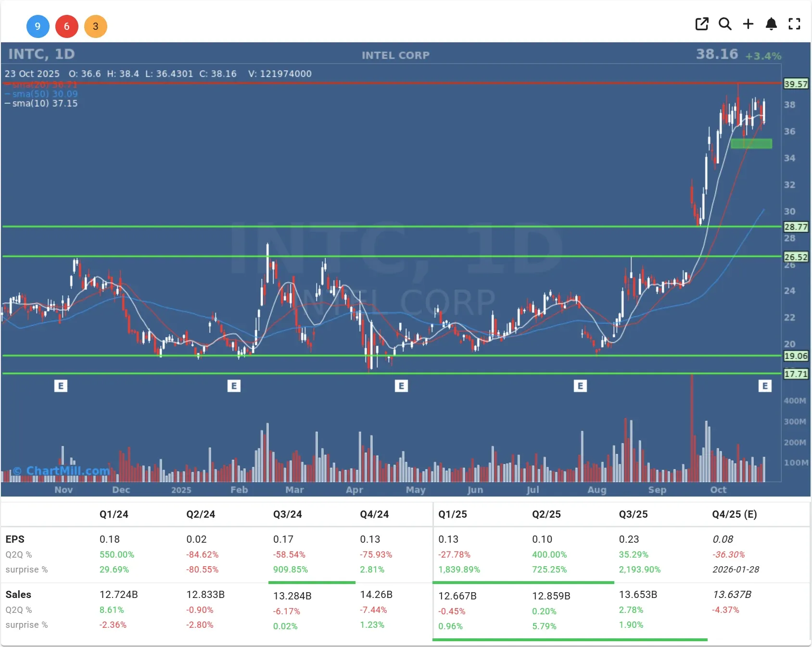The width and height of the screenshot is (812, 647).
Task: Select the 39.57 resistance price label
Action: coord(797,84)
